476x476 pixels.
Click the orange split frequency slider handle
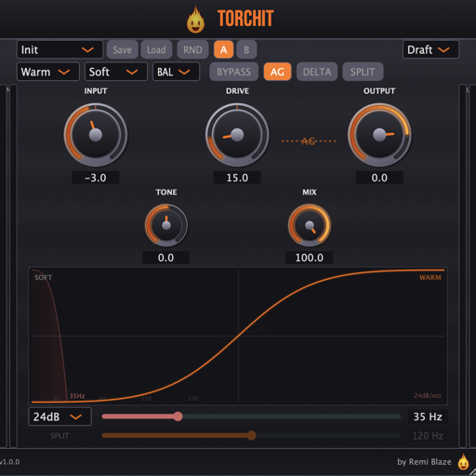(x=252, y=435)
